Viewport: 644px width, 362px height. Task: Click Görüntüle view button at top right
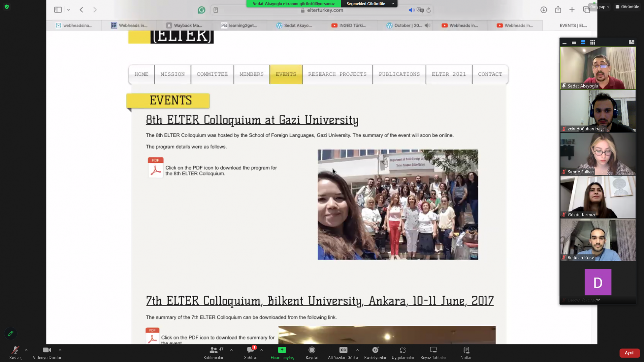pyautogui.click(x=627, y=7)
